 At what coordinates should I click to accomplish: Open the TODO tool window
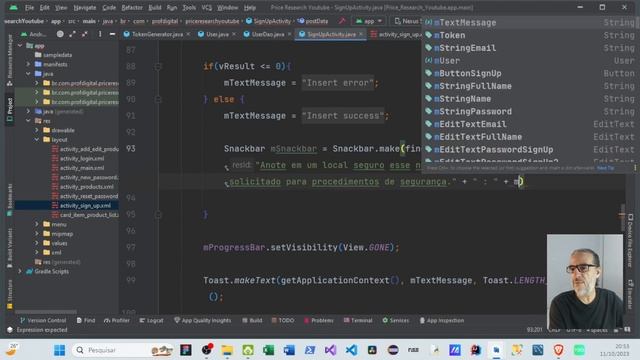[282, 320]
